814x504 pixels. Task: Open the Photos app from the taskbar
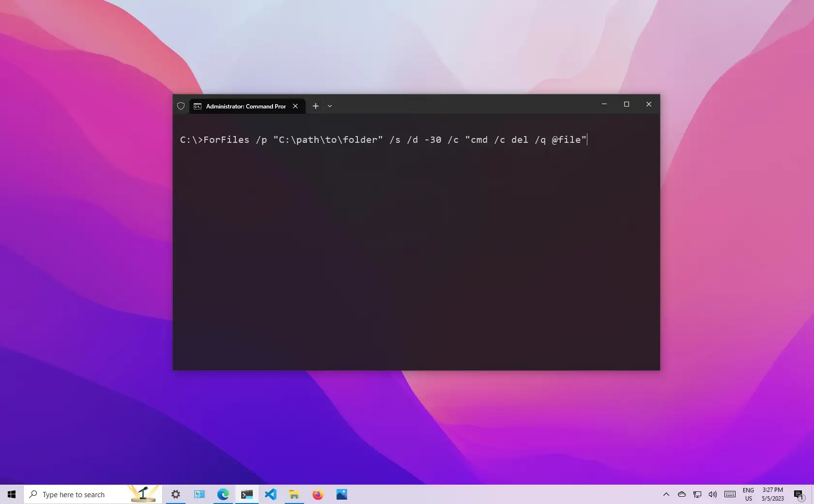pyautogui.click(x=342, y=494)
